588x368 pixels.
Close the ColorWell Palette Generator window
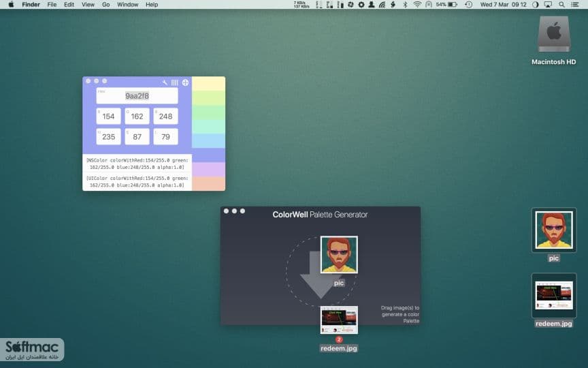pos(226,211)
